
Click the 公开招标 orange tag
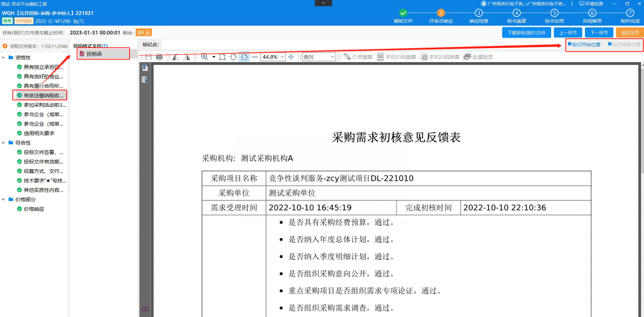[24, 21]
